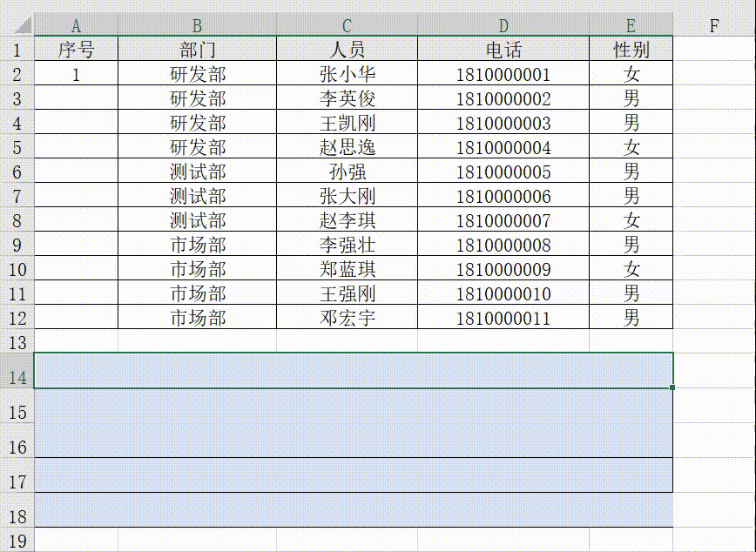
Task: Select the cell 赵思逸
Action: pyautogui.click(x=347, y=146)
